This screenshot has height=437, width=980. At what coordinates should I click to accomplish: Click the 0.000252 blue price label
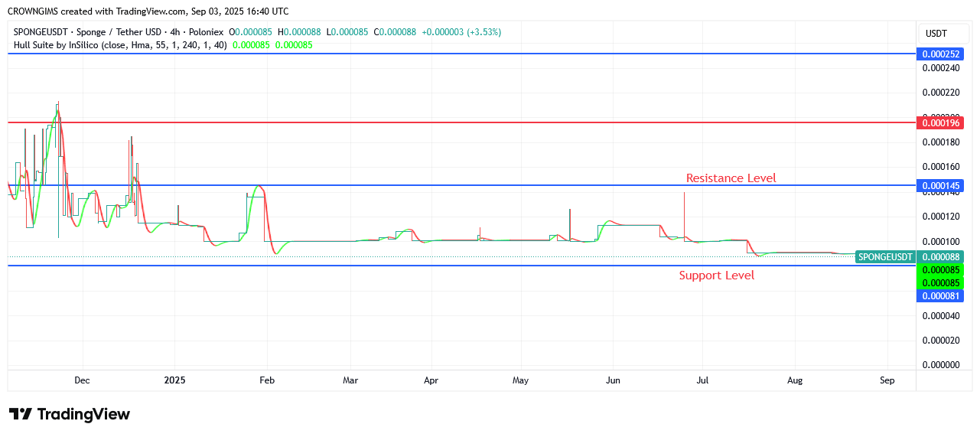click(940, 54)
